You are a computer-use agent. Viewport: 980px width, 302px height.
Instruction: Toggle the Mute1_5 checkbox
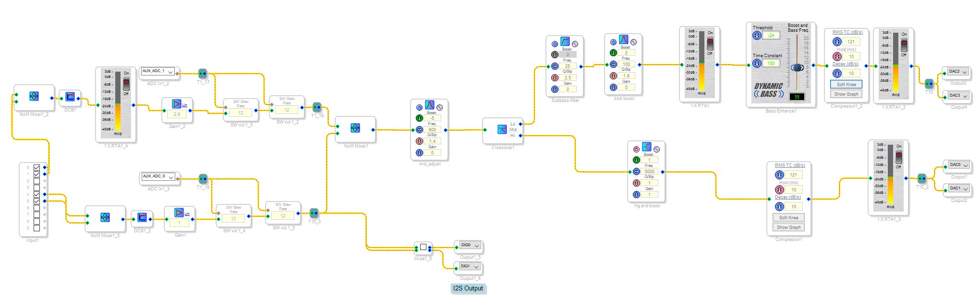[x=423, y=247]
